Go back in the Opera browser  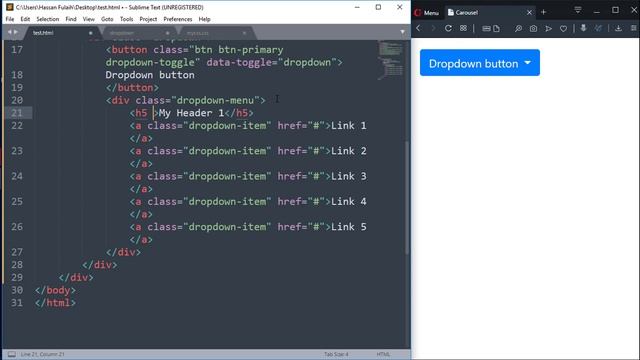click(x=418, y=28)
